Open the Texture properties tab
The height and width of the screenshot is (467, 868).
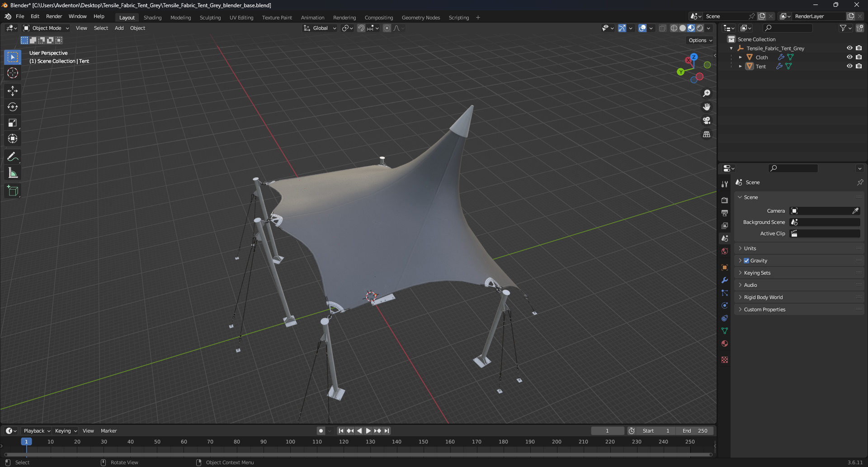725,360
